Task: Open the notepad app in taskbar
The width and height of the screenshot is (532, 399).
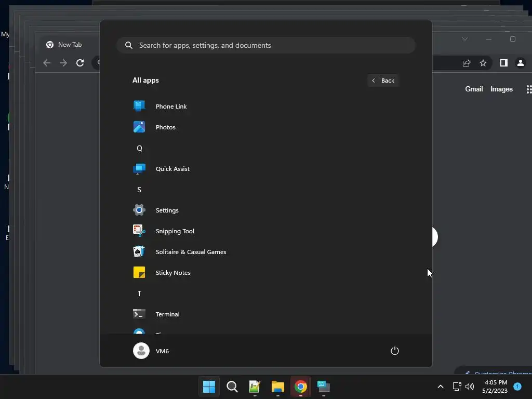Action: (255, 387)
